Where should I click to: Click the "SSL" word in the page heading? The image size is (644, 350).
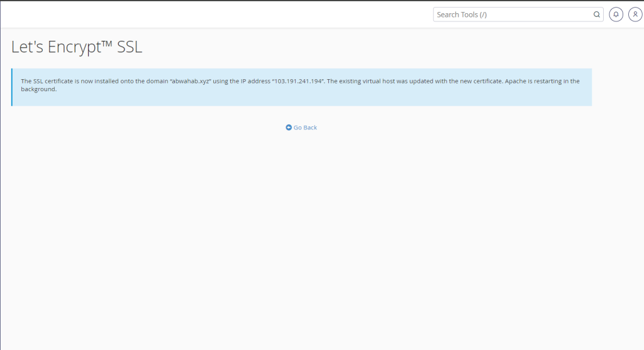(130, 47)
